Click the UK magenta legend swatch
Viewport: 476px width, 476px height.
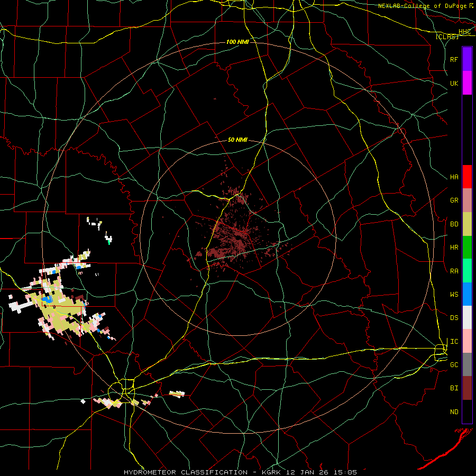(x=467, y=83)
